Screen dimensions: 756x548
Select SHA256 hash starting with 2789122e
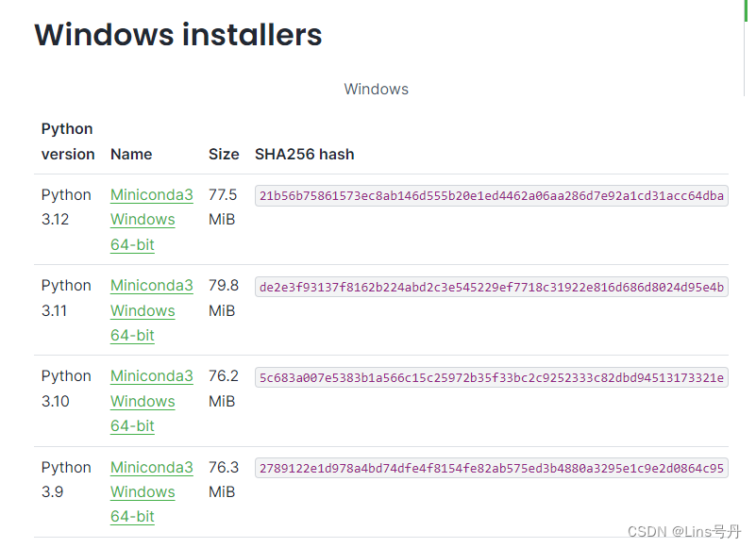[x=492, y=468]
